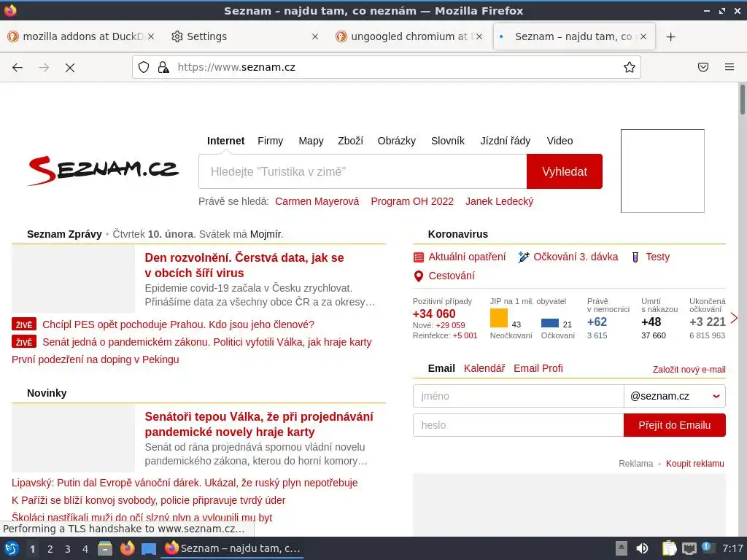The height and width of the screenshot is (560, 747).
Task: Open the Firefox hamburger menu
Action: [x=729, y=67]
